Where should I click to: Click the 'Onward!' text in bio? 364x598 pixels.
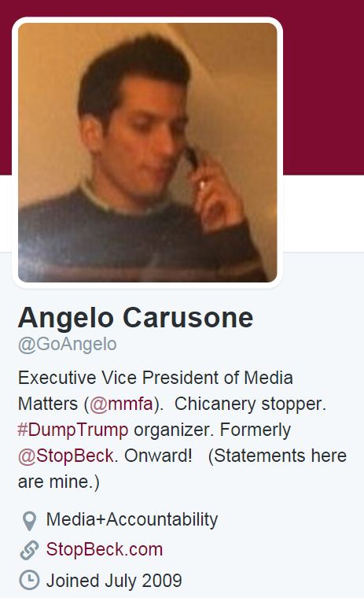click(x=158, y=456)
